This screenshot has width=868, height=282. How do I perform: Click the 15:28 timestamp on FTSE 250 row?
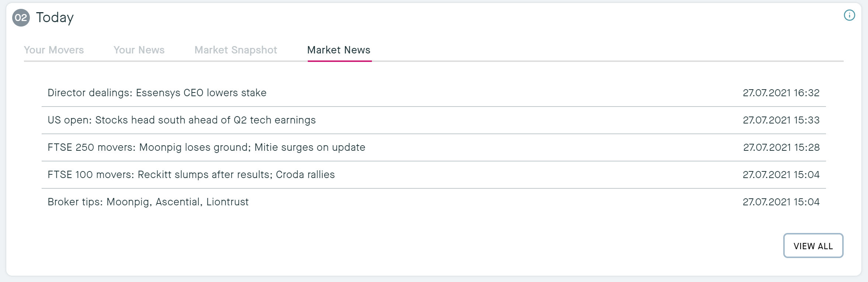pos(781,147)
